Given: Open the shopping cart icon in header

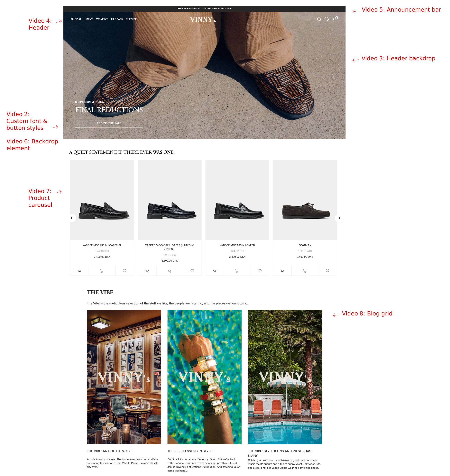Looking at the screenshot, I should [335, 19].
